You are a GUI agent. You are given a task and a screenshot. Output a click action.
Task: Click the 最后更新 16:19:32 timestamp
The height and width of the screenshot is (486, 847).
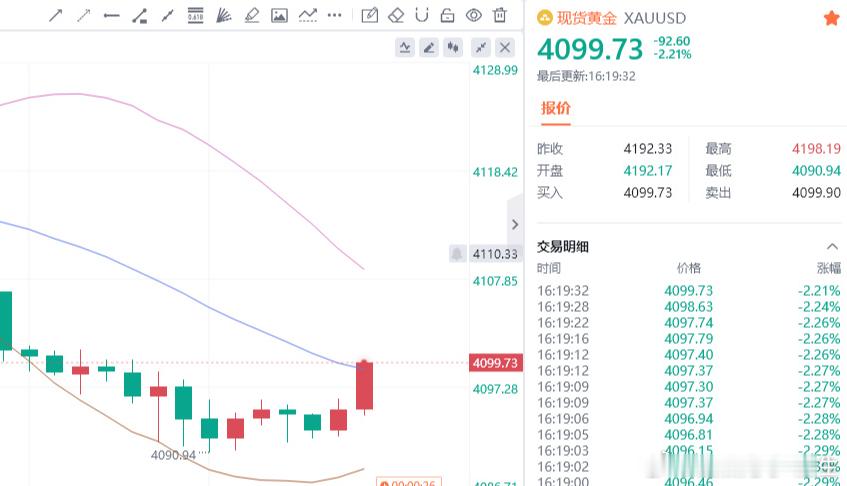click(586, 76)
